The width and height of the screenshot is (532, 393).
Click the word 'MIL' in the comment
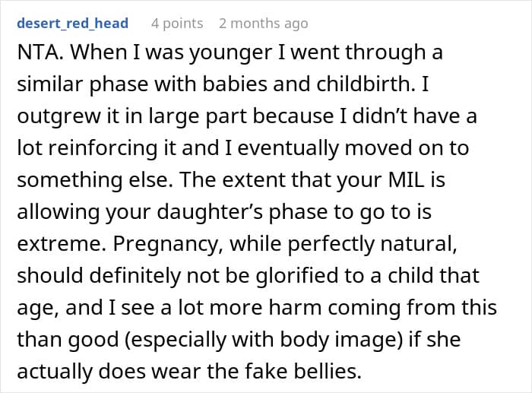coord(406,180)
